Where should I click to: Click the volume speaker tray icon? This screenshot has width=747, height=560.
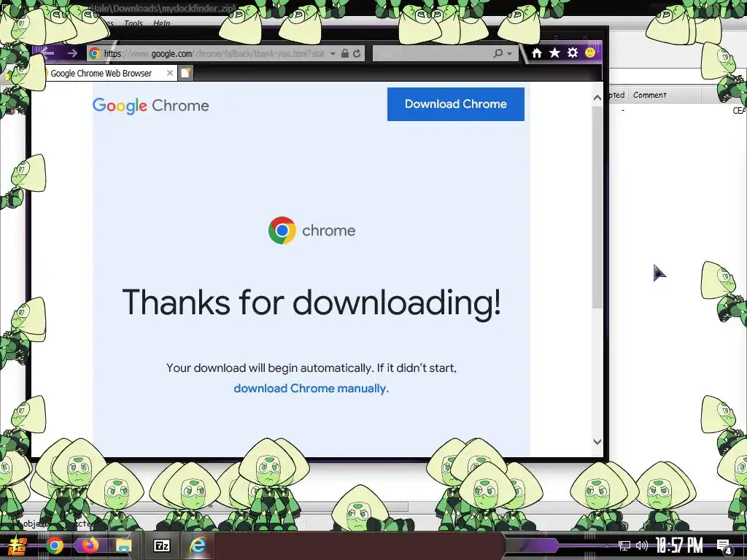pyautogui.click(x=642, y=545)
